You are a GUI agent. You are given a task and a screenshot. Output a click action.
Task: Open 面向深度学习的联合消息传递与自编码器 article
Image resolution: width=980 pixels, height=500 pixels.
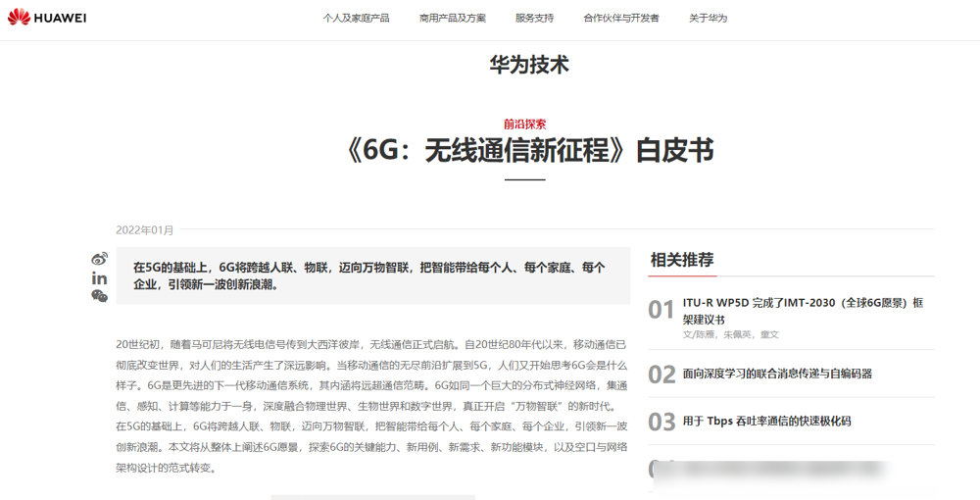tap(777, 374)
